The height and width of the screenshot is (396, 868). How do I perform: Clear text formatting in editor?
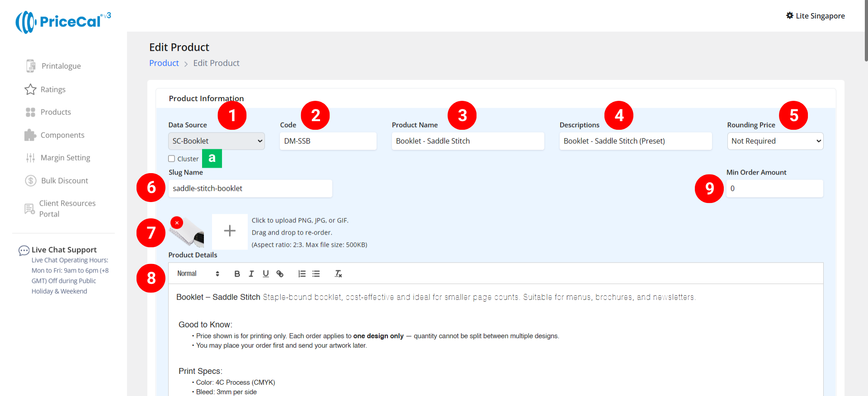338,274
